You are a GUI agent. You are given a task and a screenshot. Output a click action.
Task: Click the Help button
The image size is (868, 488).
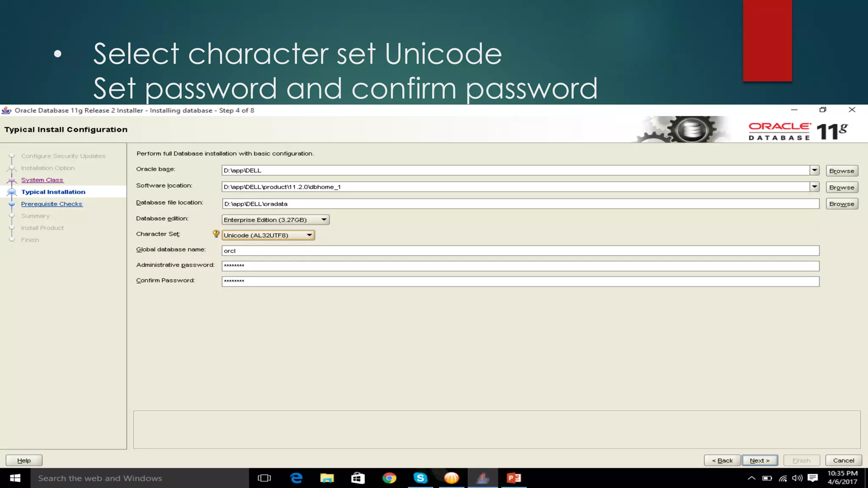[x=24, y=460]
